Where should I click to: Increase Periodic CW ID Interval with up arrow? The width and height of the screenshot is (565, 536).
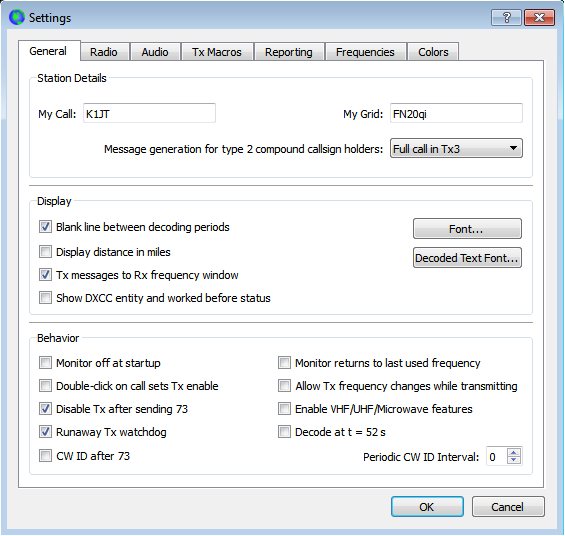[x=514, y=452]
